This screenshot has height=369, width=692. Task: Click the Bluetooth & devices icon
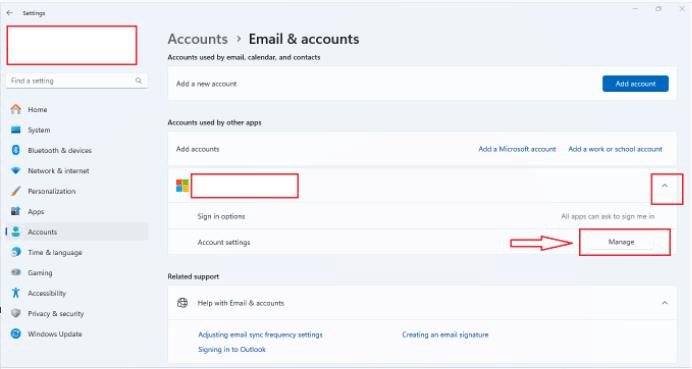pos(16,150)
